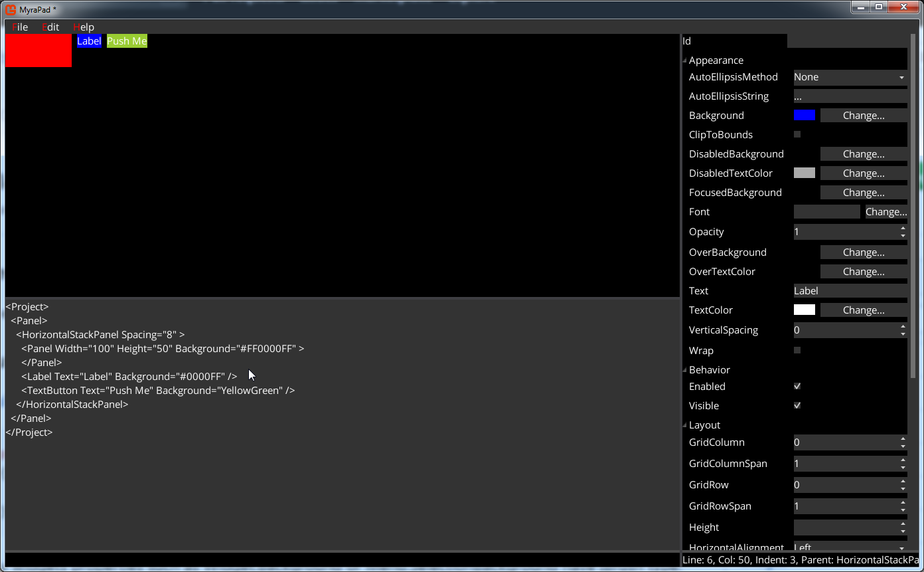The height and width of the screenshot is (572, 924).
Task: Uncheck the Visible checkbox
Action: (x=797, y=405)
